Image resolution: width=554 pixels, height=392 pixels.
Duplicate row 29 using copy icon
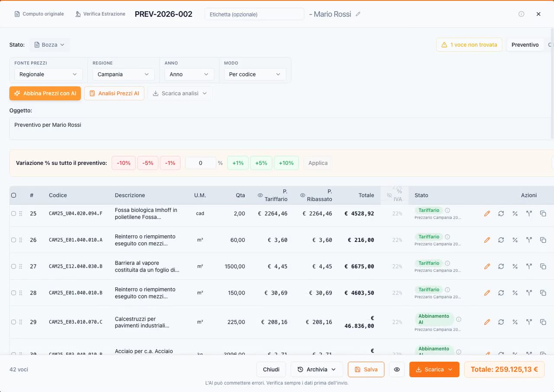[543, 322]
